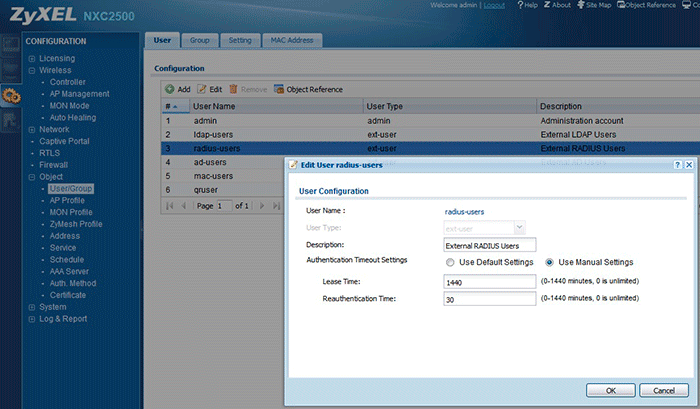The height and width of the screenshot is (409, 700).
Task: Select AAA Server in the Object menu
Action: point(69,271)
